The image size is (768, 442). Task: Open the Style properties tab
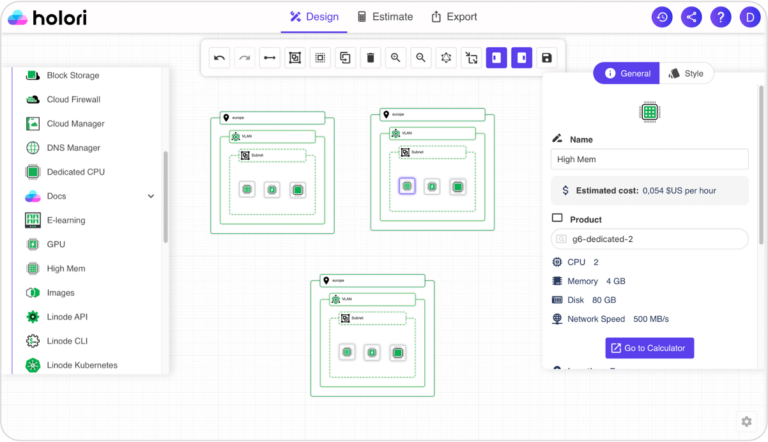coord(686,74)
